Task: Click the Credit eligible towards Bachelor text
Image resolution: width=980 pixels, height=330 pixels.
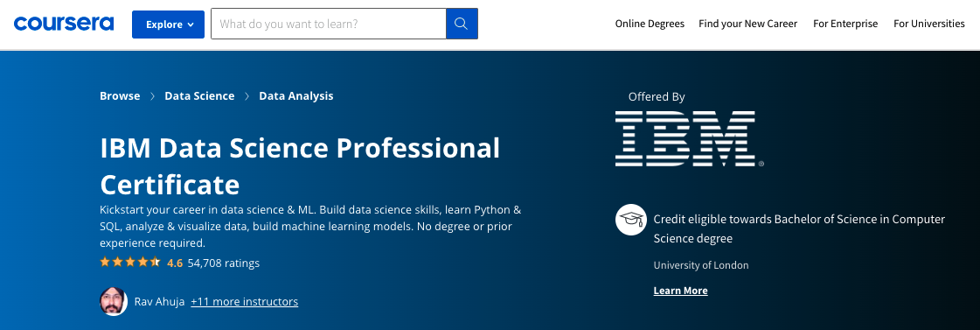Action: [x=799, y=228]
